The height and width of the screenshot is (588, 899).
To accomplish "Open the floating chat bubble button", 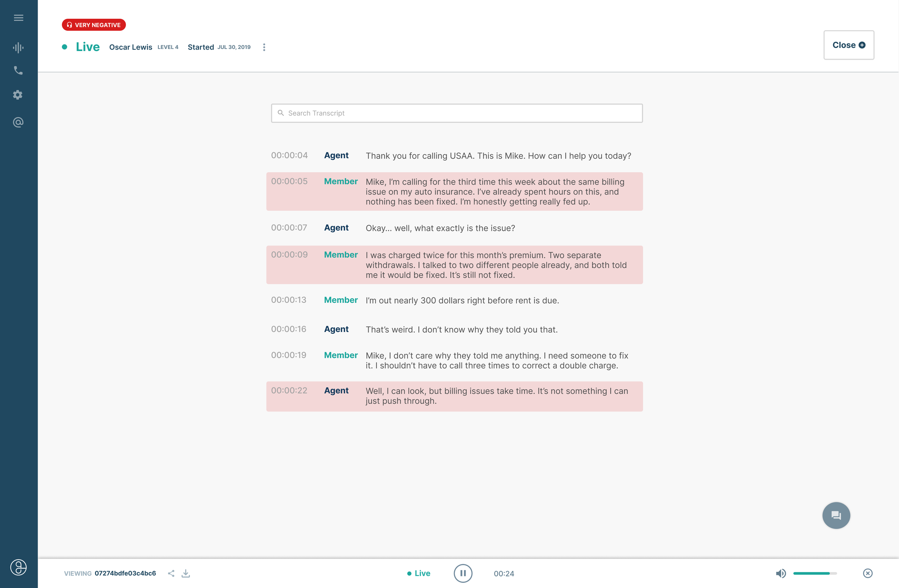I will click(x=836, y=515).
